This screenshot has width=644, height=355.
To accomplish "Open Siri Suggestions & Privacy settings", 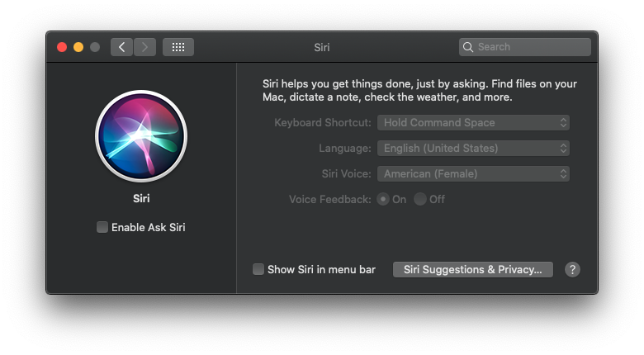I will pyautogui.click(x=473, y=269).
